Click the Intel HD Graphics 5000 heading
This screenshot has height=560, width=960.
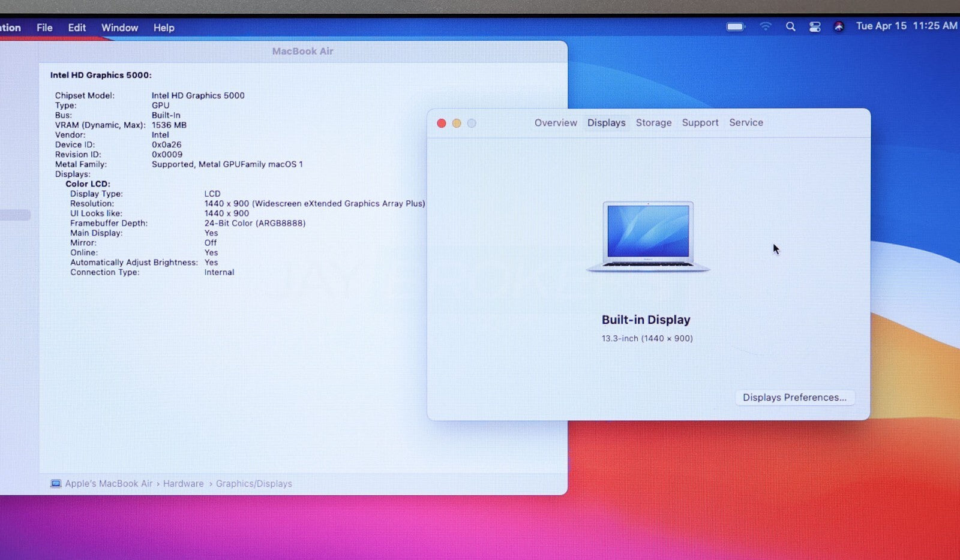[101, 75]
